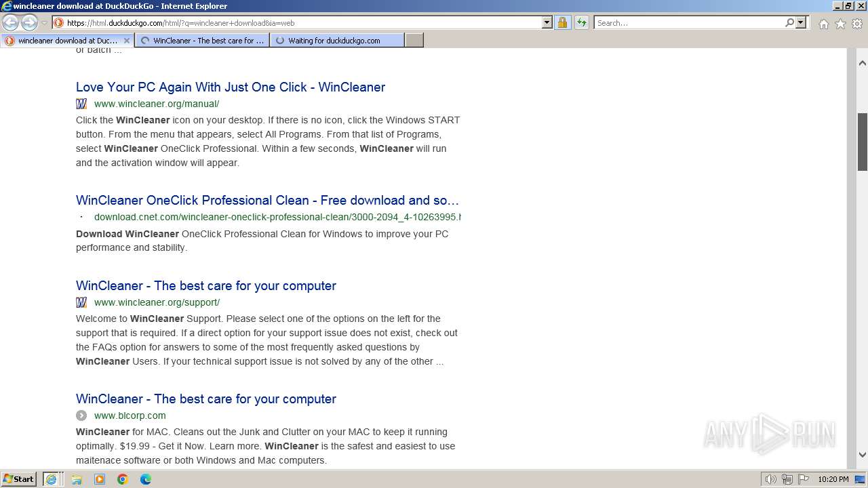
Task: Open the recent pages dropdown arrow
Action: tap(44, 23)
